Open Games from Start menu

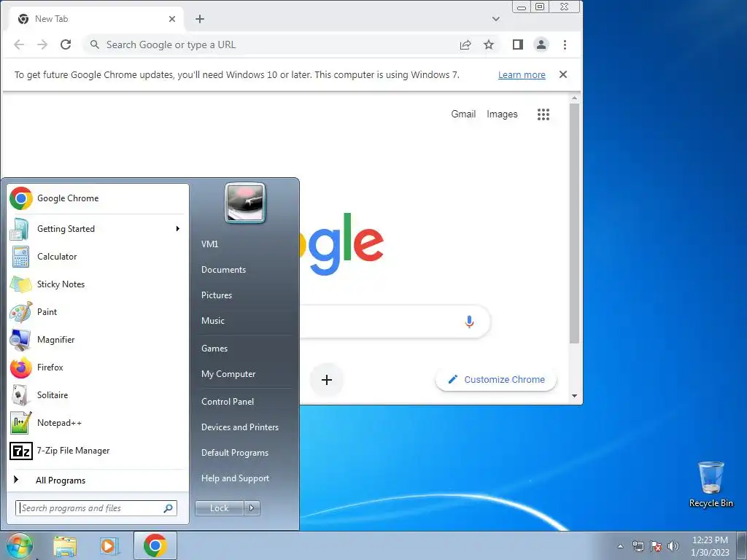214,349
